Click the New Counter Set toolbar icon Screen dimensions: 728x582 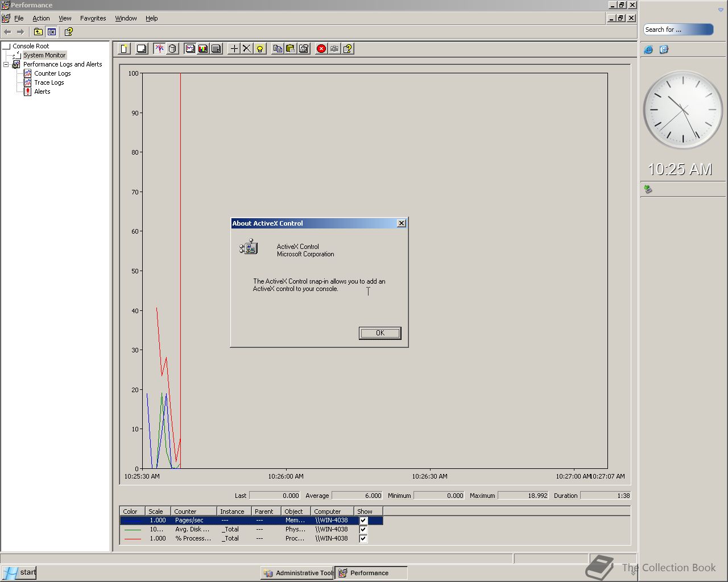coord(124,49)
